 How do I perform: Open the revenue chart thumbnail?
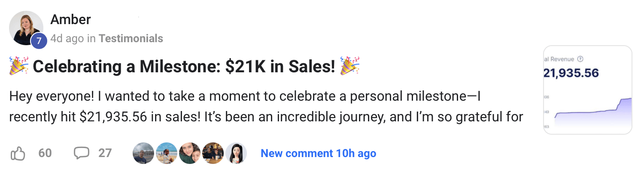587,90
